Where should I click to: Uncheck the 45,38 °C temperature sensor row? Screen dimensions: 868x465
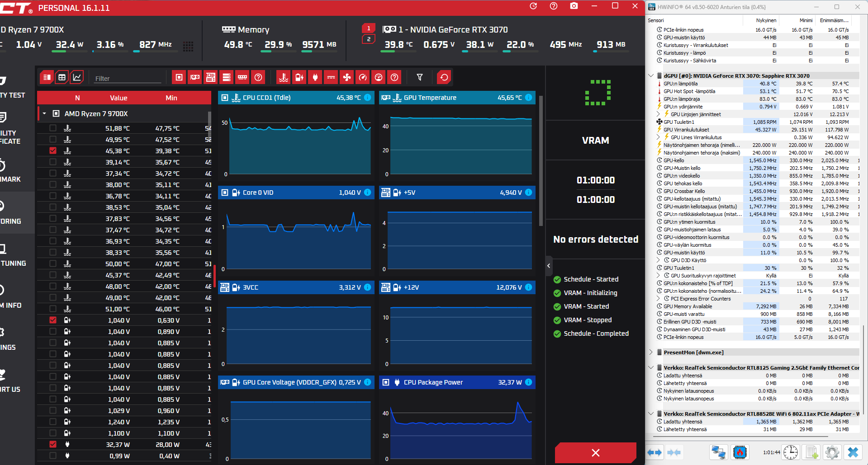coord(53,151)
